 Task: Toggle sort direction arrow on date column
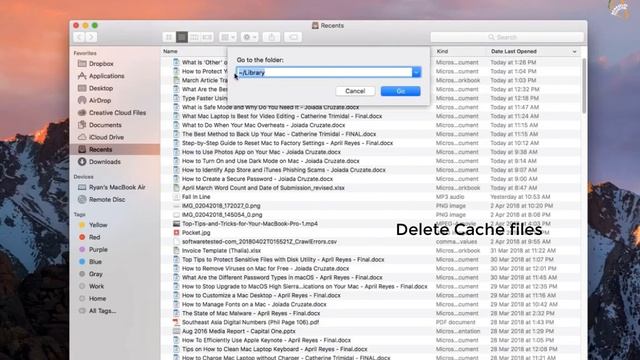tap(574, 52)
